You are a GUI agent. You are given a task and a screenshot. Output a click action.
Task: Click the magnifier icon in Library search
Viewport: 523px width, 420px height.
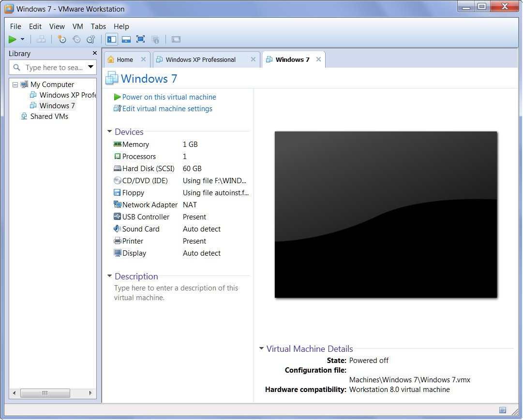[16, 68]
